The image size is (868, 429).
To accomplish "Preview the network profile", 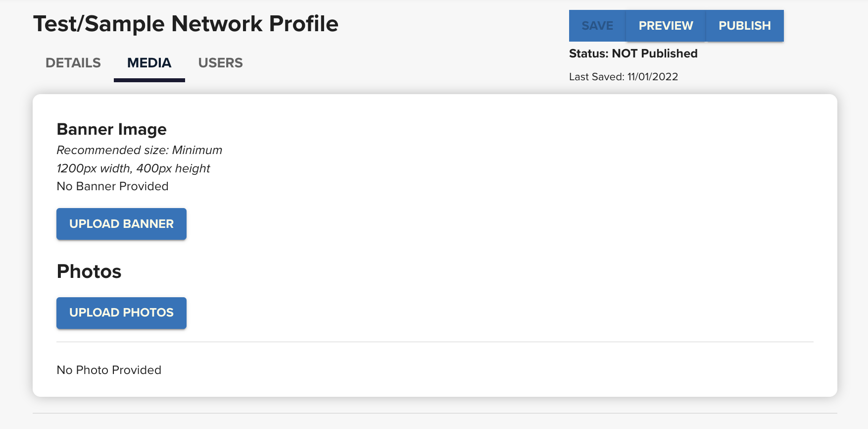I will click(666, 26).
